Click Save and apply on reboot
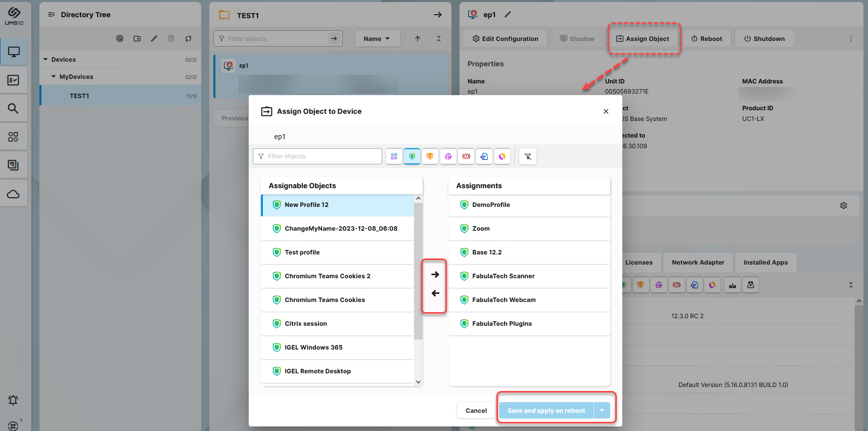868x431 pixels. tap(546, 410)
